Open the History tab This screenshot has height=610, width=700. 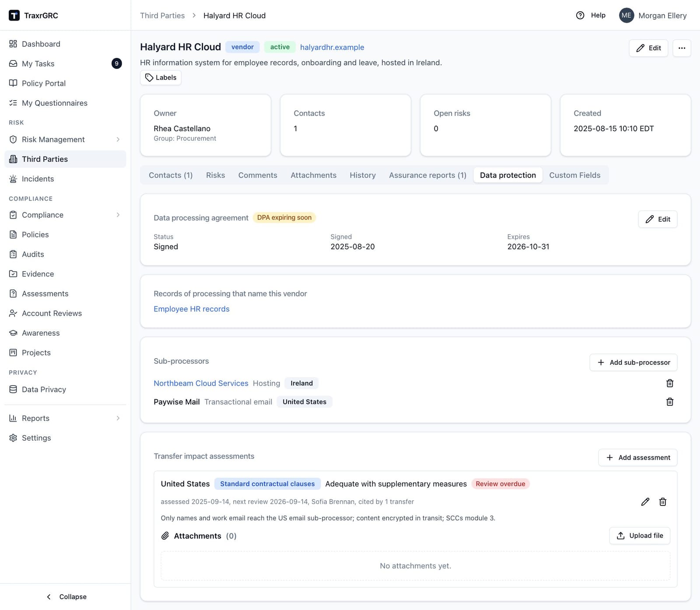pyautogui.click(x=363, y=175)
